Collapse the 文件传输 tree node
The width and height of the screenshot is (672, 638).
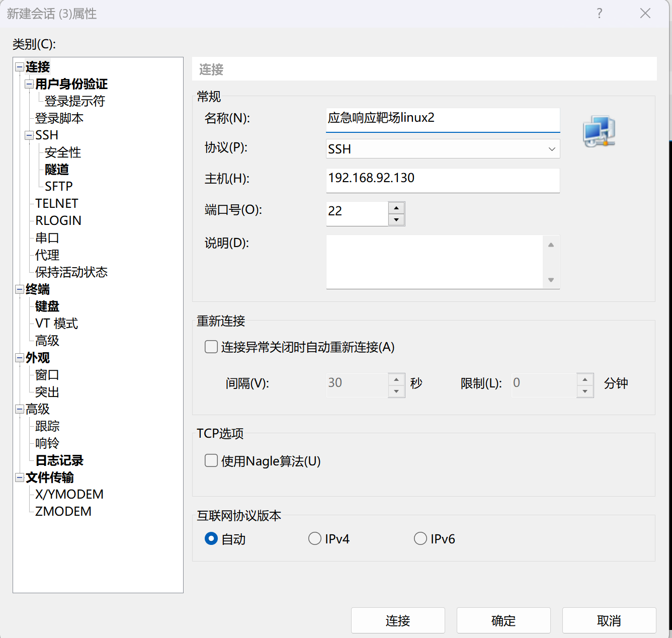point(20,477)
